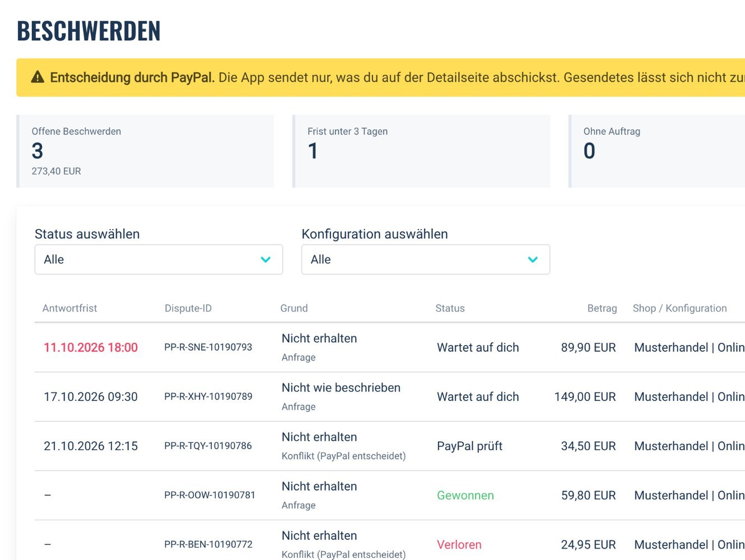Open dispute PP-R-SNE-10190793
The image size is (745, 560).
coord(208,347)
